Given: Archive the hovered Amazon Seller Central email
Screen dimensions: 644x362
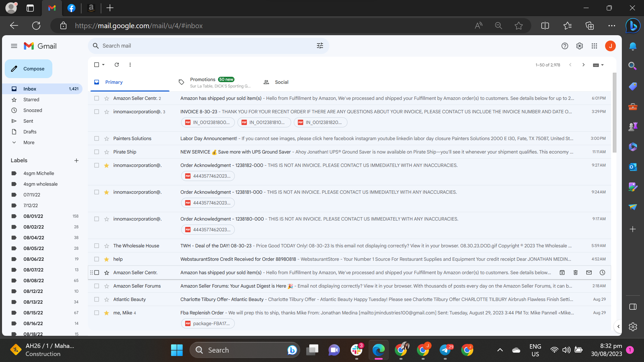Looking at the screenshot, I should [562, 273].
